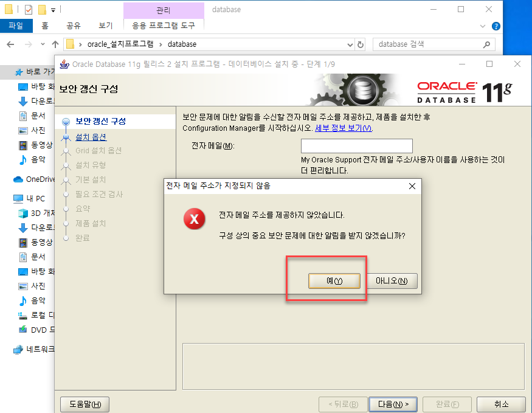Select the 관리 contextual tab
Image resolution: width=532 pixels, height=413 pixels.
coord(164,10)
